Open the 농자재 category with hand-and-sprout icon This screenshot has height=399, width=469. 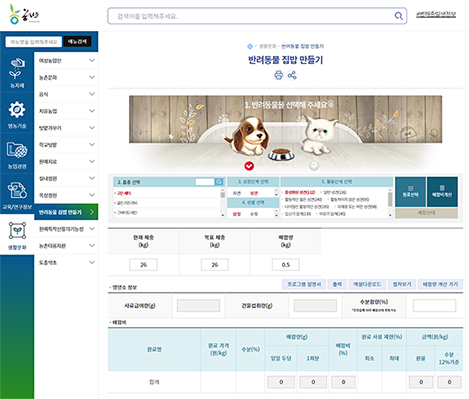[x=17, y=73]
